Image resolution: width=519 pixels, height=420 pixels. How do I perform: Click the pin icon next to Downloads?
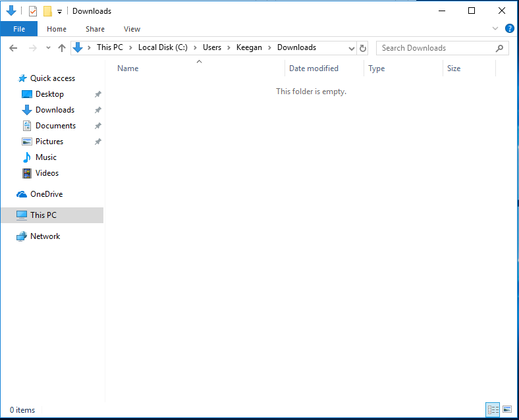click(97, 110)
